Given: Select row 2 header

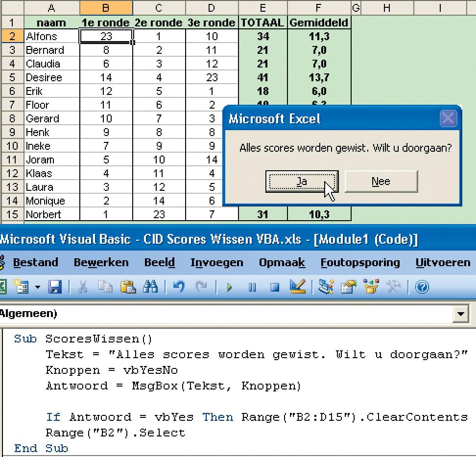Looking at the screenshot, I should click(x=12, y=36).
